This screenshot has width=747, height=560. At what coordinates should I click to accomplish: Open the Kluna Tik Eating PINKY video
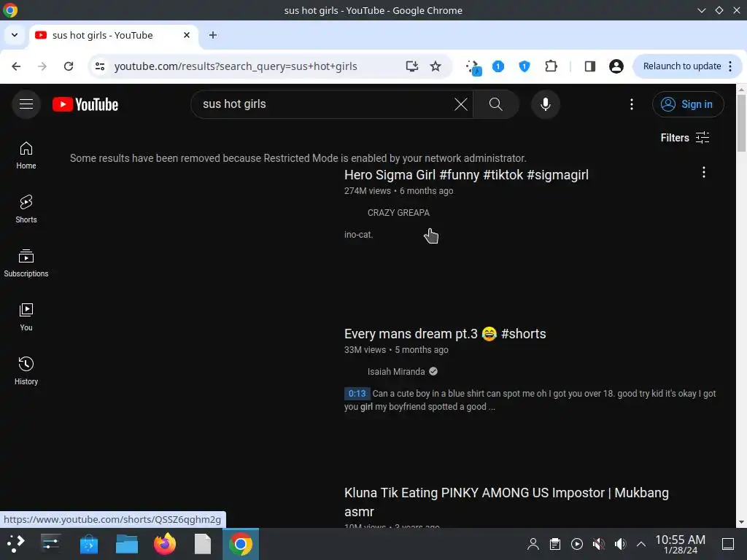tap(506, 502)
